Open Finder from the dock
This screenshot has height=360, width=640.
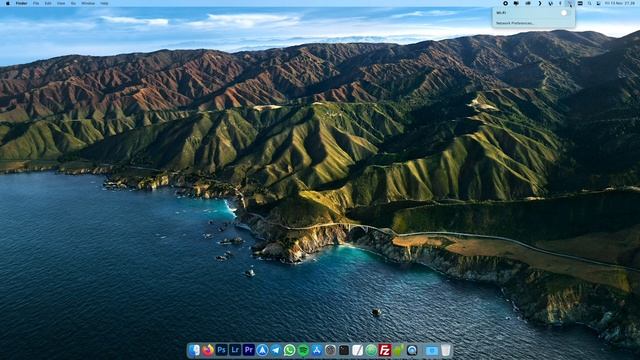pyautogui.click(x=194, y=350)
